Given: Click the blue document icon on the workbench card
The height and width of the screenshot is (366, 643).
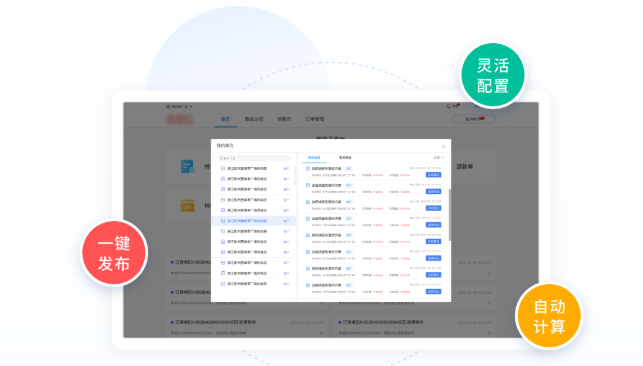Looking at the screenshot, I should pyautogui.click(x=187, y=166).
